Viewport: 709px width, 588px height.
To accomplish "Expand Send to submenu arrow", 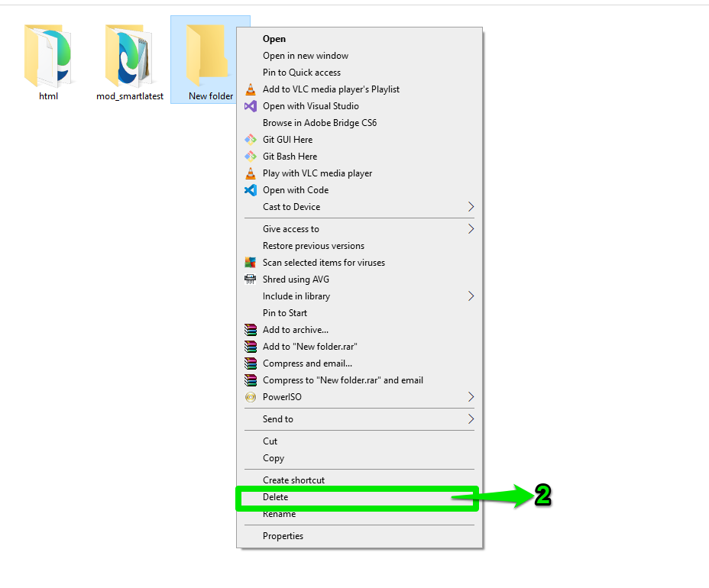I will tap(471, 419).
